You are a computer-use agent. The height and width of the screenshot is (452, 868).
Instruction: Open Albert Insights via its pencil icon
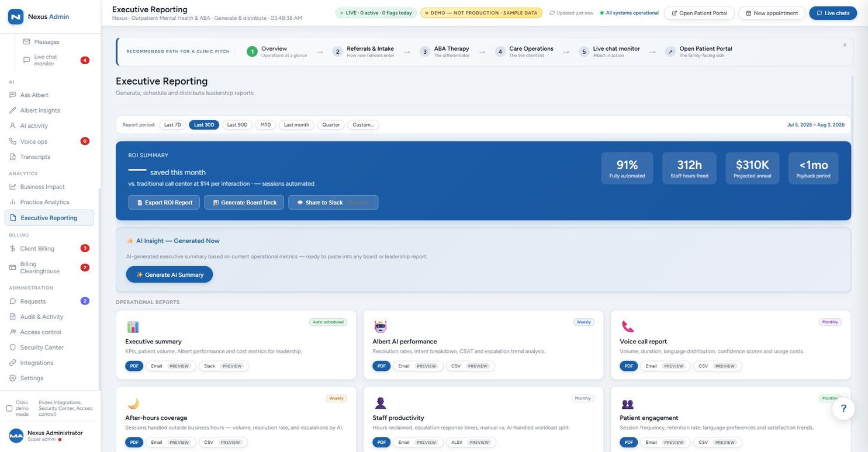pyautogui.click(x=13, y=110)
